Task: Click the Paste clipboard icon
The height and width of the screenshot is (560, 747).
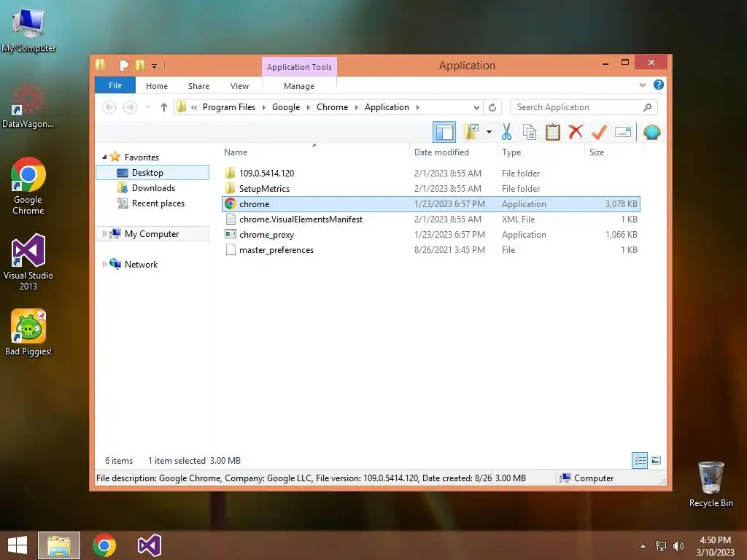Action: tap(553, 132)
